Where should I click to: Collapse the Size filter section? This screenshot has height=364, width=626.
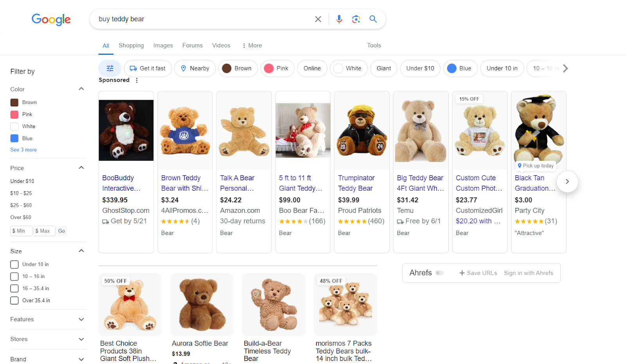coord(81,251)
